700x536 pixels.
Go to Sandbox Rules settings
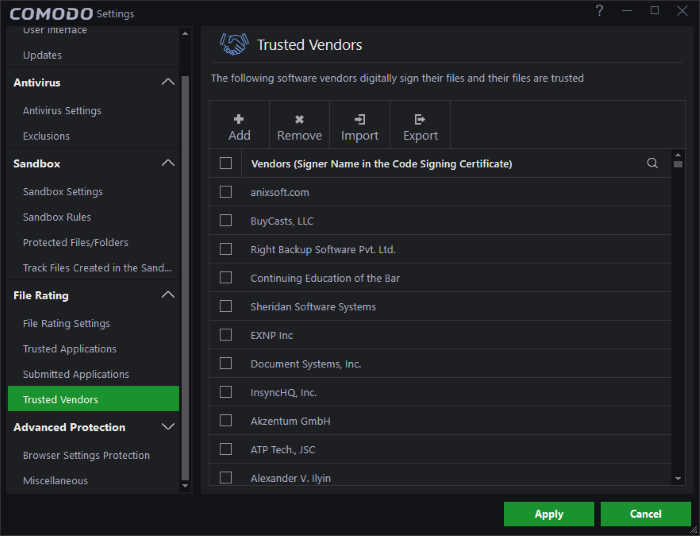tap(57, 217)
